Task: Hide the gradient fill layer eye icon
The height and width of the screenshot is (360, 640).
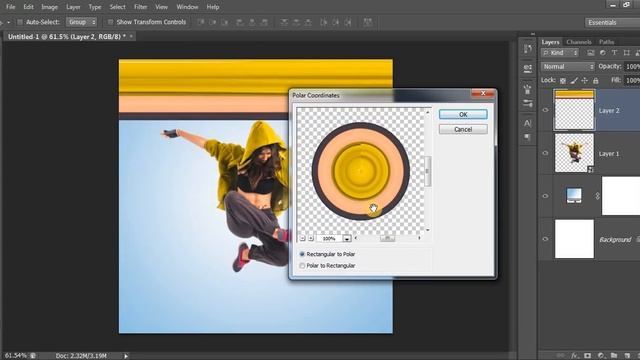Action: pos(545,196)
